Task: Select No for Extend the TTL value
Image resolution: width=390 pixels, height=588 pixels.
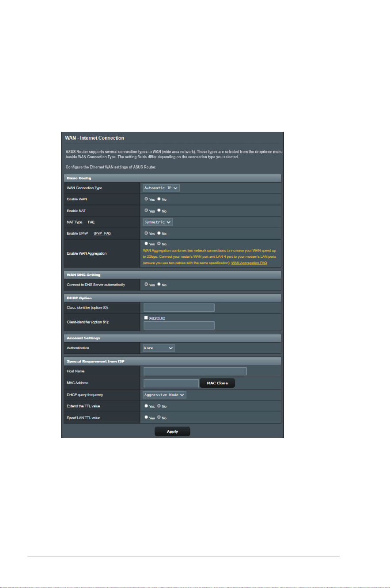Action: 159,406
